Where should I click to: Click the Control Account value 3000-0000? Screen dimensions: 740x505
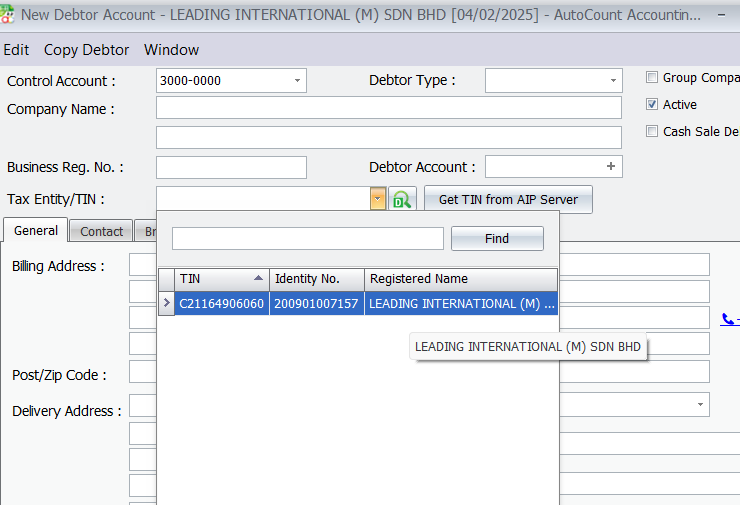(x=190, y=81)
